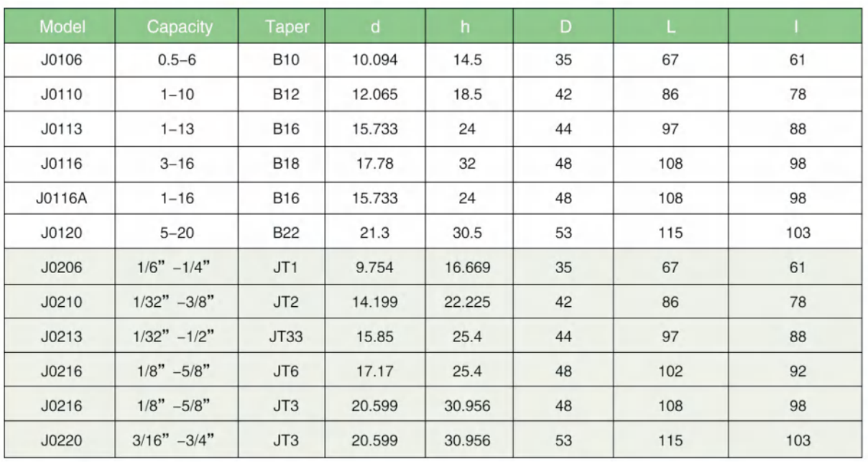The width and height of the screenshot is (868, 462).
Task: Click the Model column header
Action: point(63,27)
